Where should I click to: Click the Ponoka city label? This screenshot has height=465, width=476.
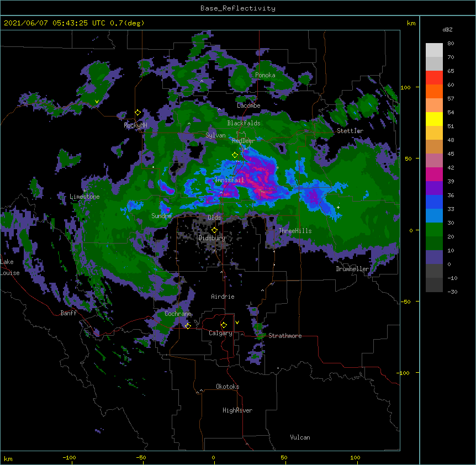265,75
